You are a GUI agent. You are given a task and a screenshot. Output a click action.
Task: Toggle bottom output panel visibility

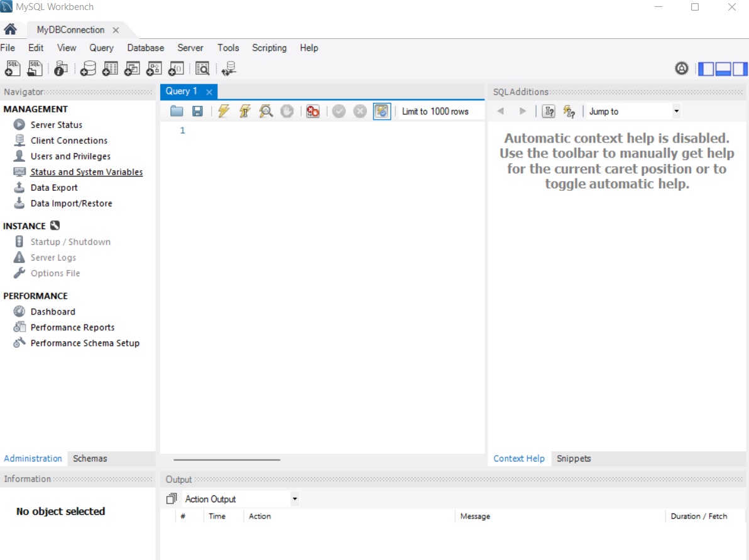point(723,69)
